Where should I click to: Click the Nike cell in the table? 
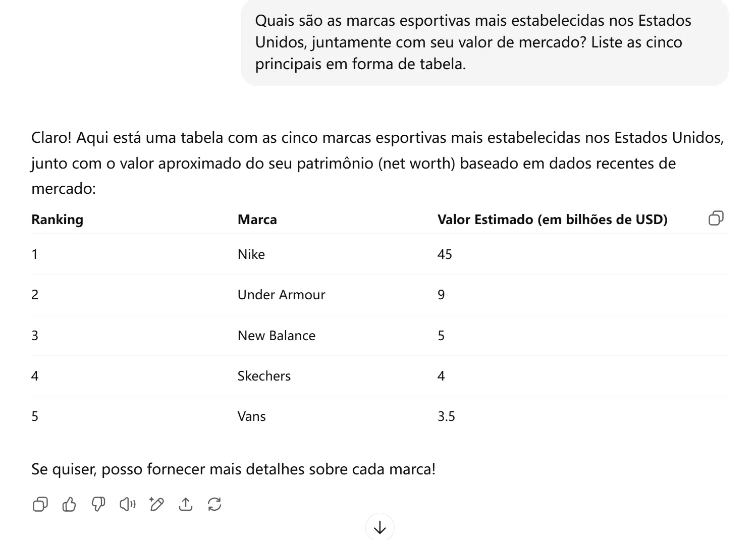pyautogui.click(x=251, y=254)
